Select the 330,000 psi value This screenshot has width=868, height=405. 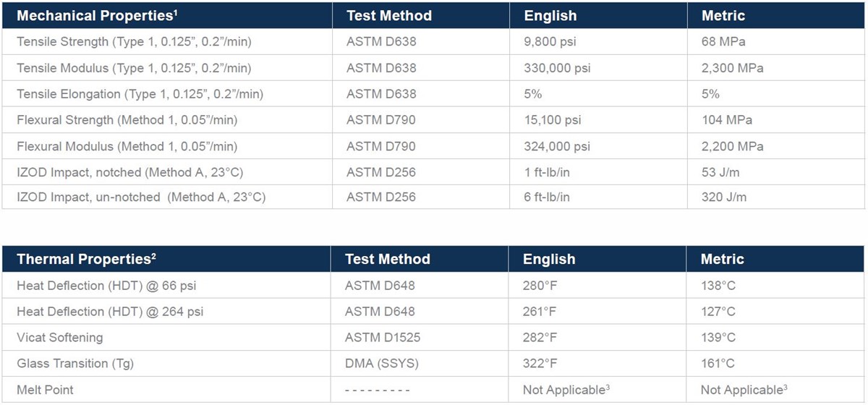pyautogui.click(x=557, y=68)
